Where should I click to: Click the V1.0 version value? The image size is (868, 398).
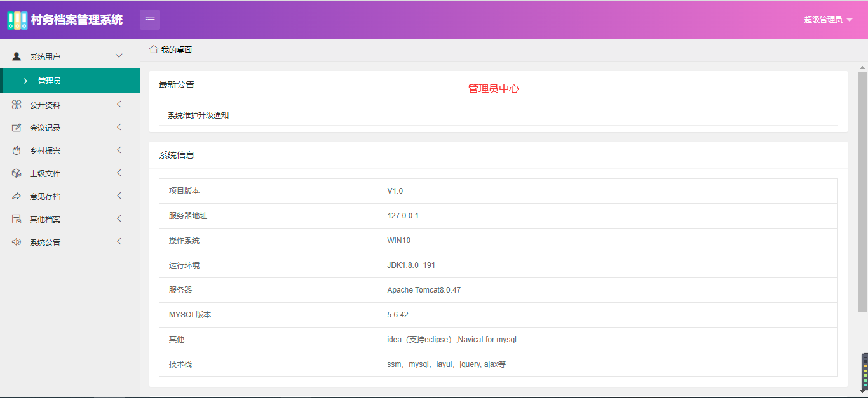pos(395,191)
